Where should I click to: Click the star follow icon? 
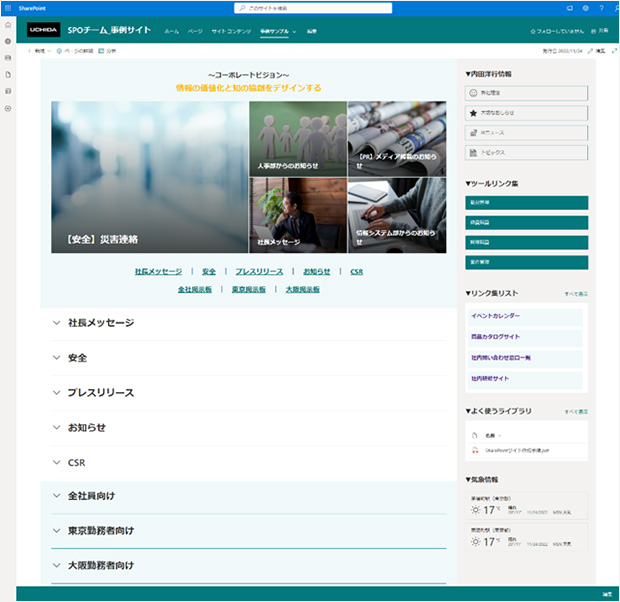[x=533, y=31]
